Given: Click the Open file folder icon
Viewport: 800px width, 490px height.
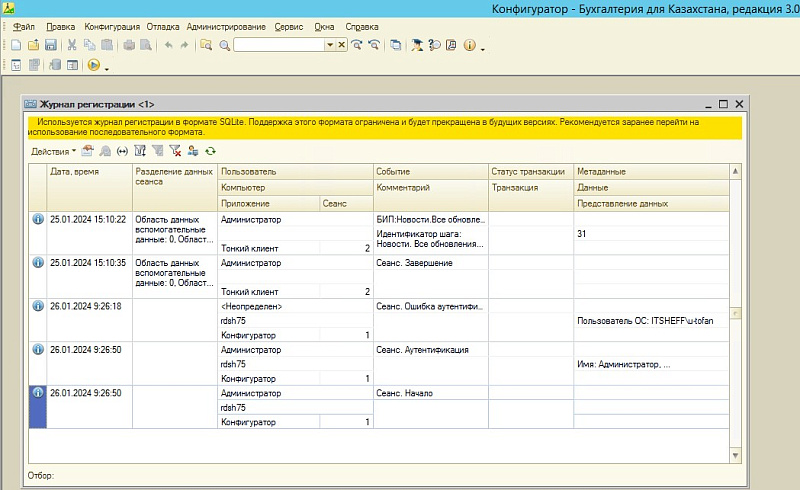Looking at the screenshot, I should [x=32, y=45].
